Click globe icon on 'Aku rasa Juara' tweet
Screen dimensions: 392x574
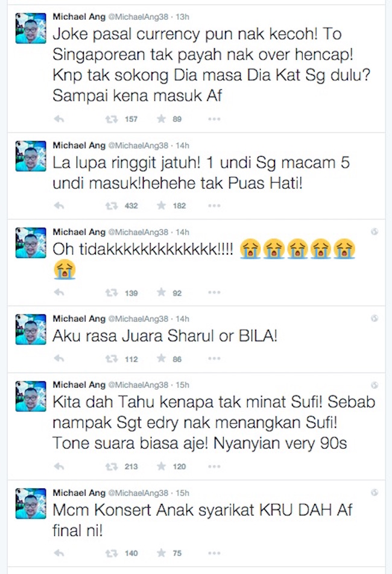point(374,318)
